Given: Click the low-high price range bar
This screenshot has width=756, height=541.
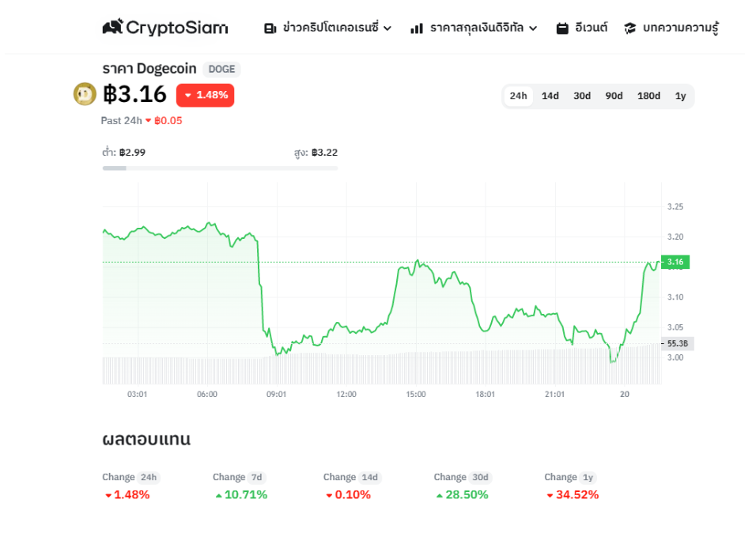Looking at the screenshot, I should [220, 168].
